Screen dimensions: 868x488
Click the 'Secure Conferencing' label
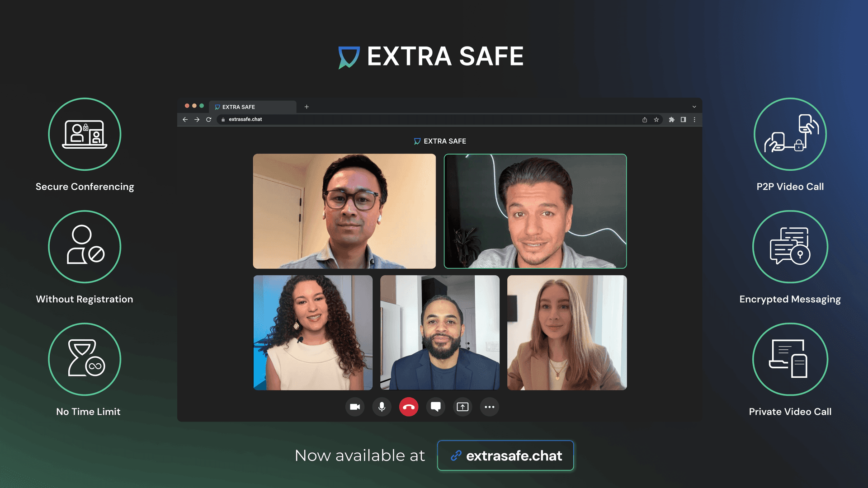click(85, 187)
